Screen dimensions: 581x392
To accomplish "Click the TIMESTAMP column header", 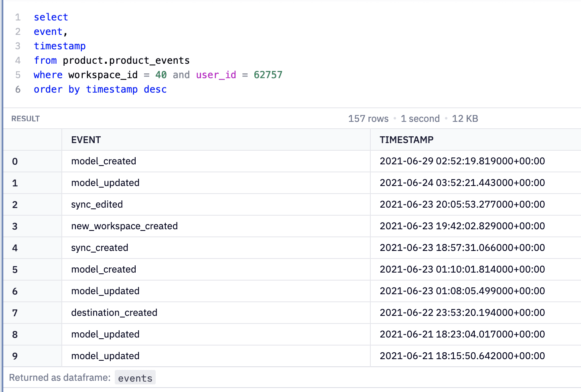I will (x=406, y=140).
